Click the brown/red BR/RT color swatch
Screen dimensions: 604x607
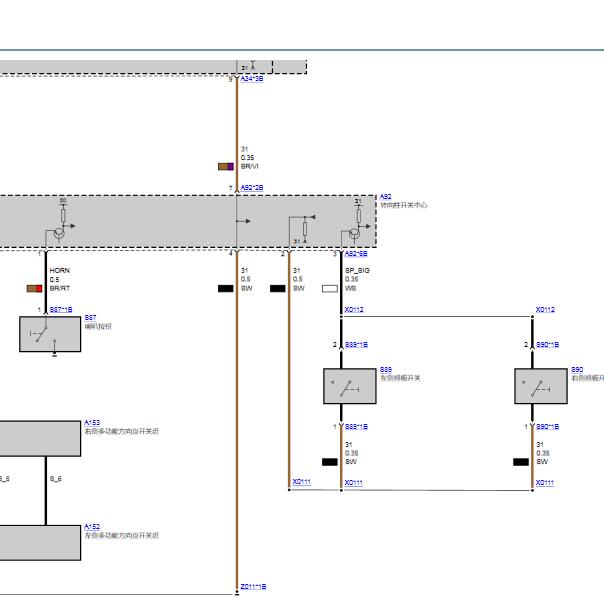pos(34,288)
